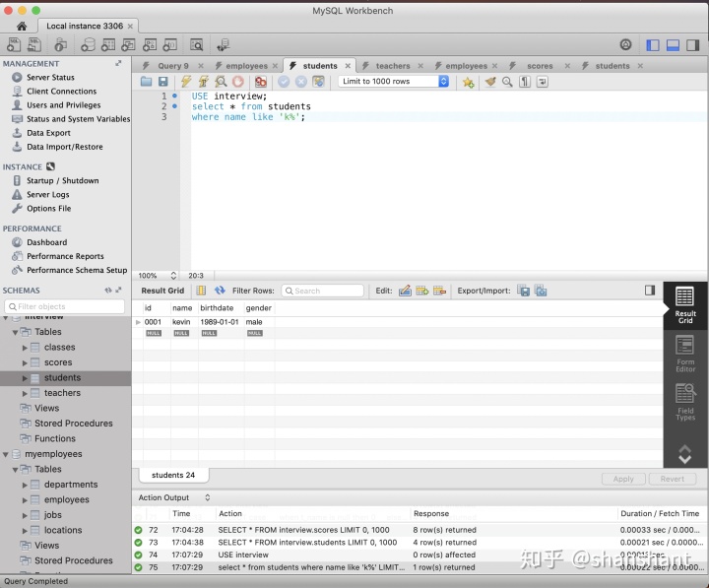Screen dimensions: 709x588
Task: Toggle continue on error icon
Action: [x=260, y=82]
